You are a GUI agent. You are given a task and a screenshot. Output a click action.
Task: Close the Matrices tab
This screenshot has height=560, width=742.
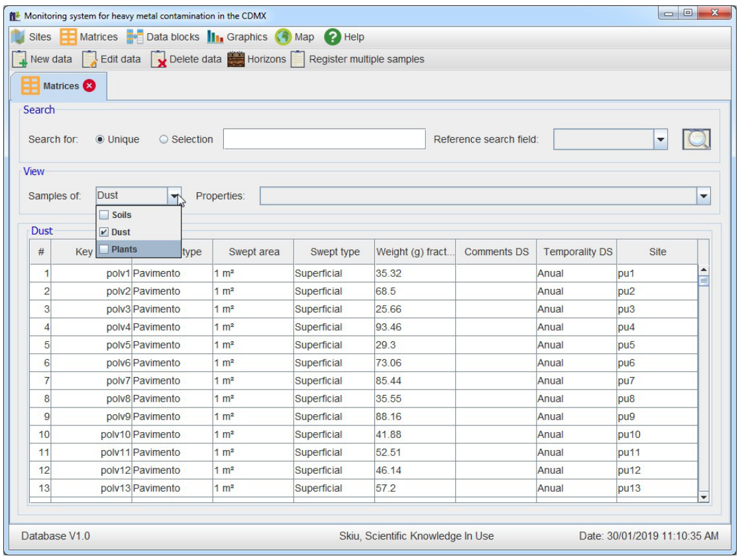pos(89,85)
